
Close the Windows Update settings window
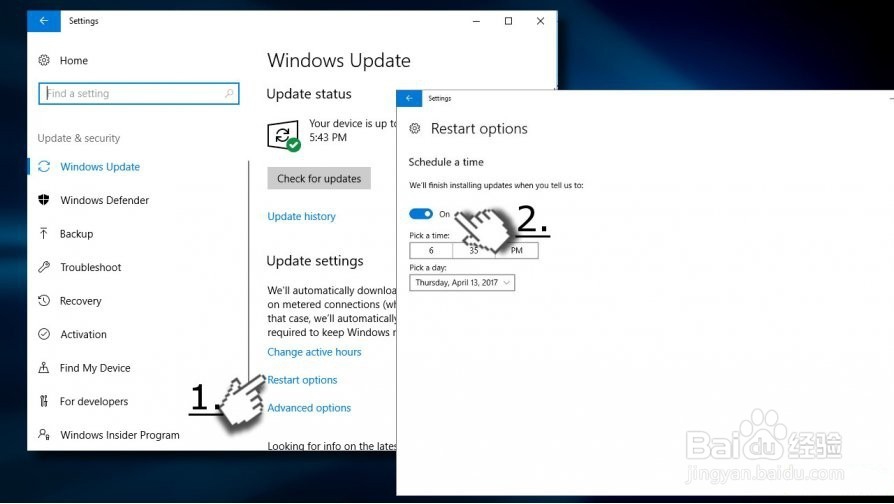(541, 21)
